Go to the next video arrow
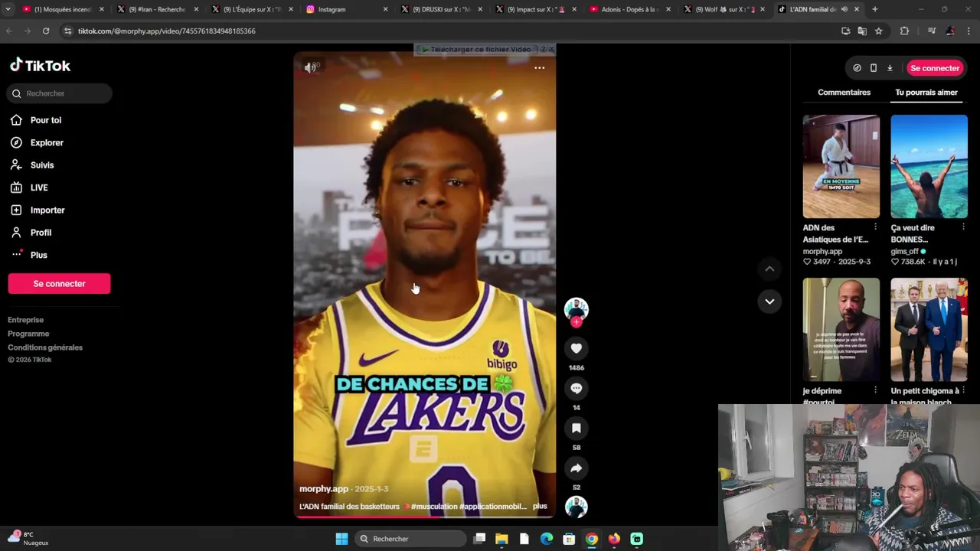980x551 pixels. coord(769,301)
